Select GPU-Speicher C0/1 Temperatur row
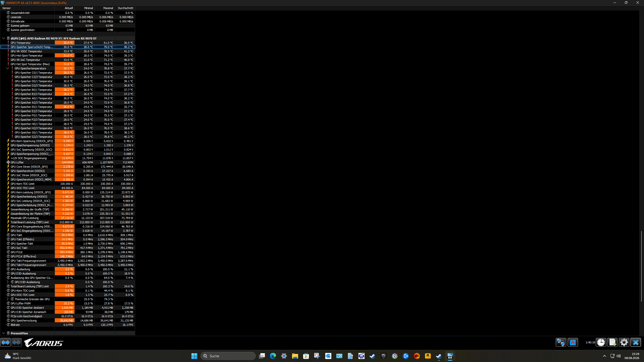 (68, 73)
